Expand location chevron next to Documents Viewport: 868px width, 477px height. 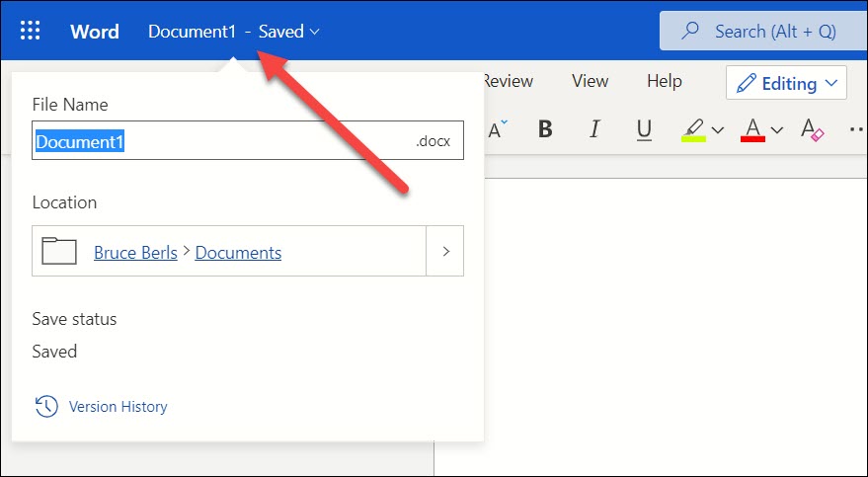445,251
